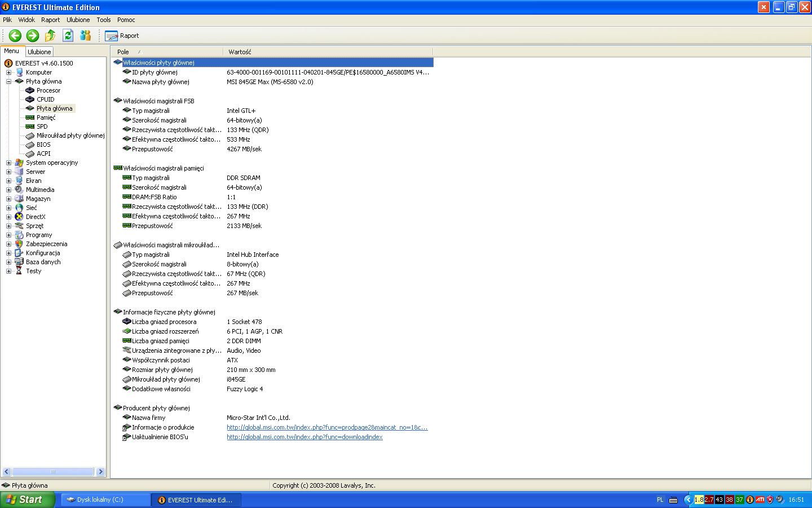Select the ACPI icon in tree
Screen dimensions: 812x508
pos(30,154)
